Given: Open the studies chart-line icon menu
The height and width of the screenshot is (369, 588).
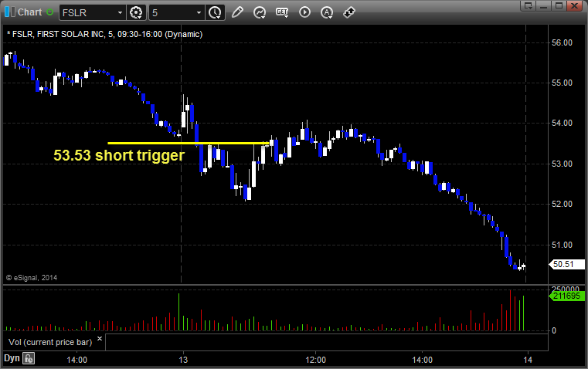Looking at the screenshot, I should click(x=260, y=12).
